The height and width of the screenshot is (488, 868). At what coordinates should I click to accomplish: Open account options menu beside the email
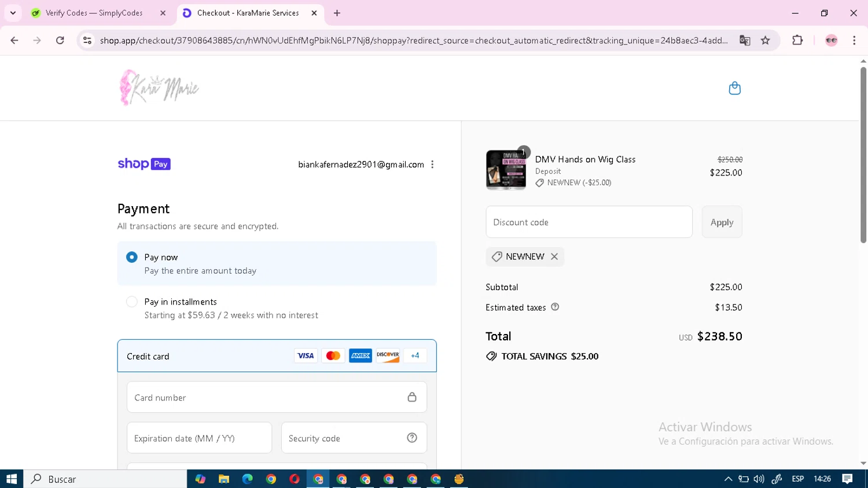point(432,164)
